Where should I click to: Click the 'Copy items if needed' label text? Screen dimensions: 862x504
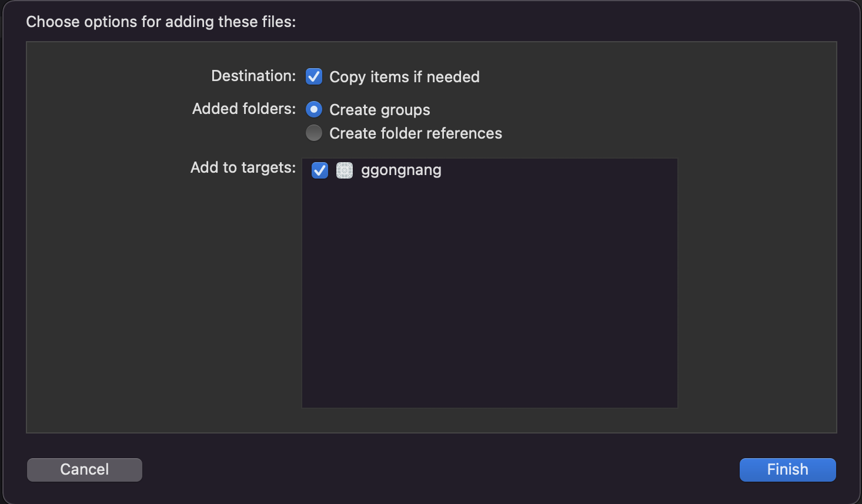coord(405,77)
